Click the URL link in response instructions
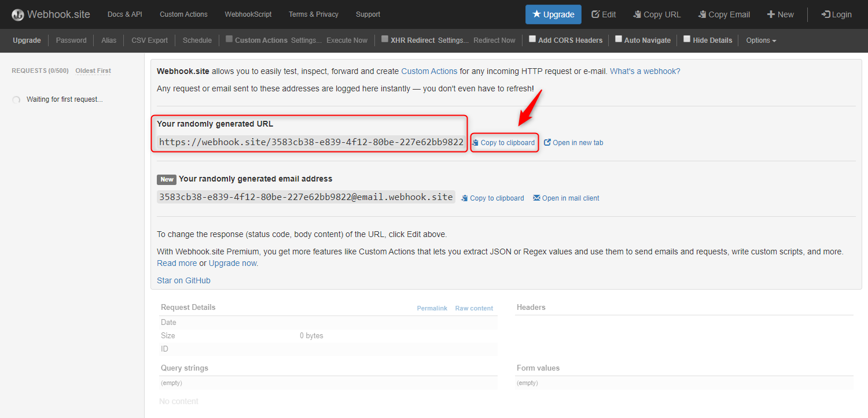The image size is (868, 418). 376,234
